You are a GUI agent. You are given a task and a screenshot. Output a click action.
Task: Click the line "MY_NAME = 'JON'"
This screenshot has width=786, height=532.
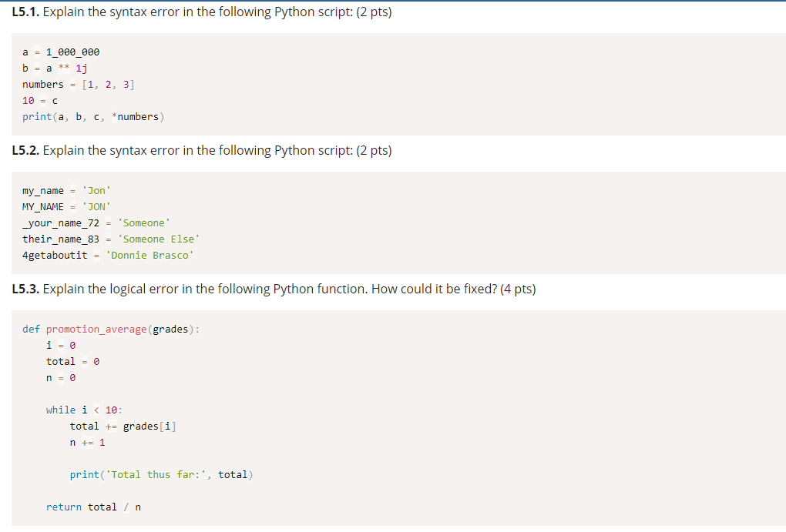(x=65, y=206)
